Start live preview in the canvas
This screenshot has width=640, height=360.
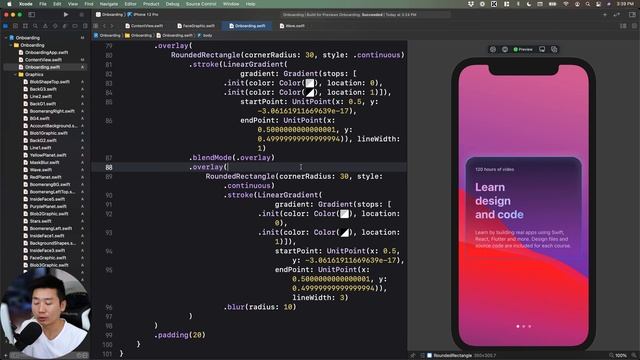tap(493, 49)
